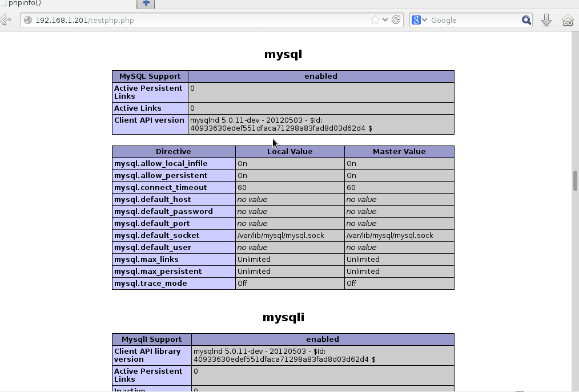
Task: Click the 0 value of mysqli Active Persistent Links
Action: [323, 375]
